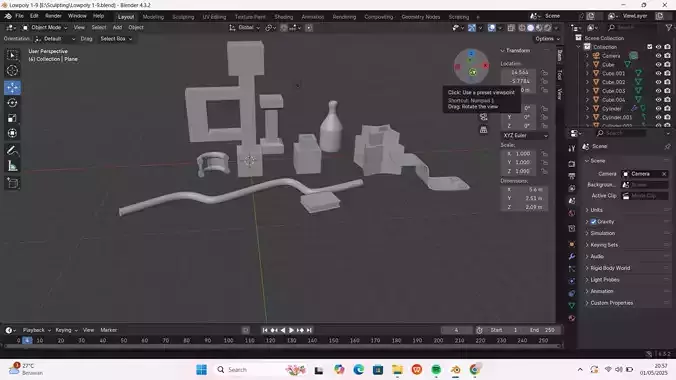Image resolution: width=676 pixels, height=380 pixels.
Task: Open the Output properties tab icon
Action: (x=572, y=176)
